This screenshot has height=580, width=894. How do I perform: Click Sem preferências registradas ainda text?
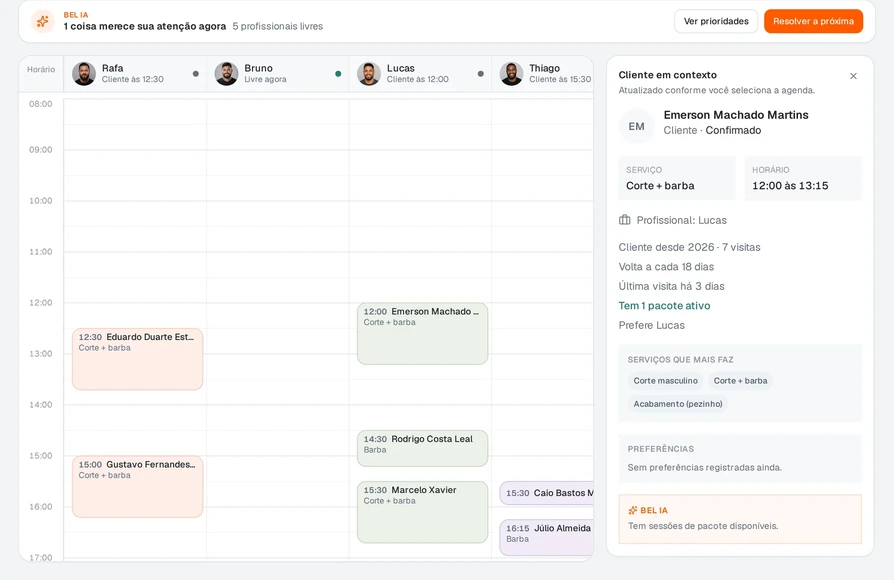click(705, 467)
